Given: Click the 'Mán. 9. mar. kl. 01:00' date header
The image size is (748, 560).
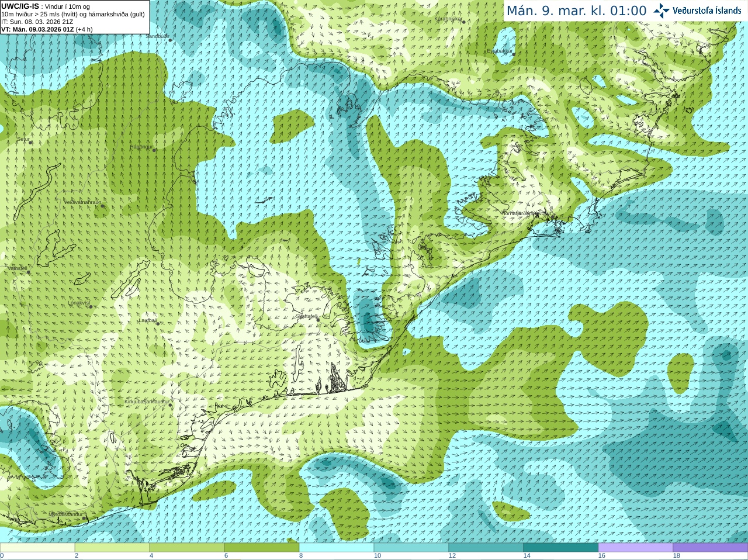Looking at the screenshot, I should pos(576,11).
